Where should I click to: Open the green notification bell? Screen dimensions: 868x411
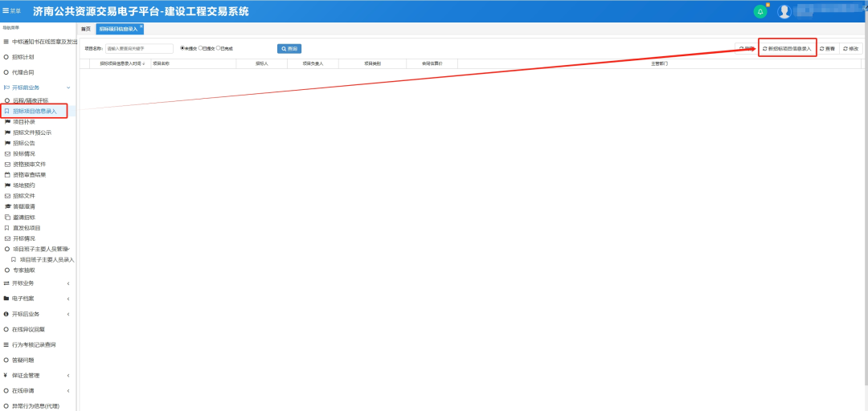click(x=759, y=11)
